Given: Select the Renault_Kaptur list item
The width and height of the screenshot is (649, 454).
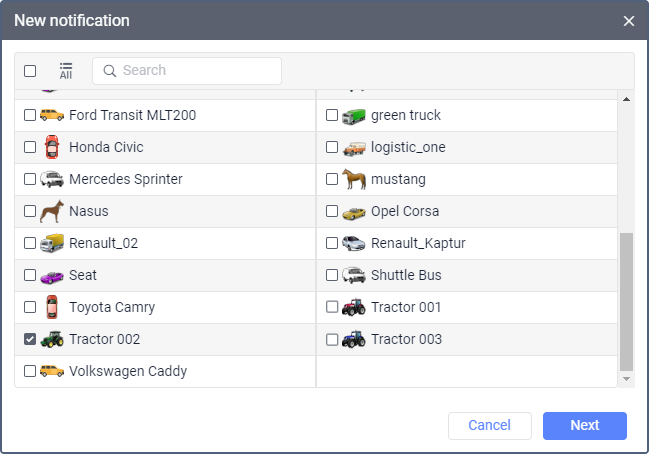Looking at the screenshot, I should (x=418, y=243).
